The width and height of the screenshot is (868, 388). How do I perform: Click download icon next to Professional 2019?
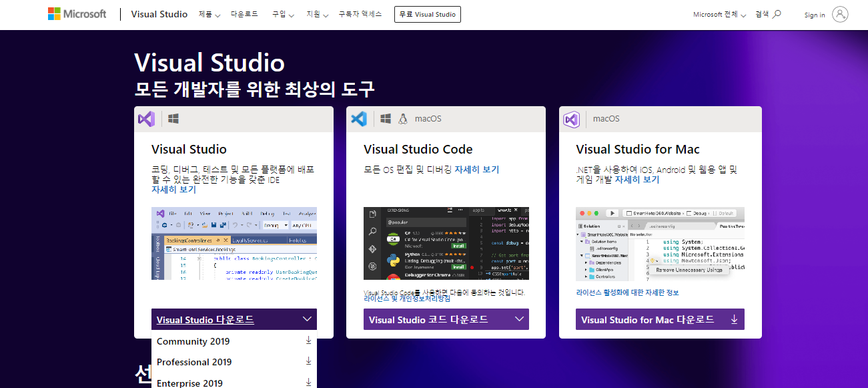click(x=308, y=361)
